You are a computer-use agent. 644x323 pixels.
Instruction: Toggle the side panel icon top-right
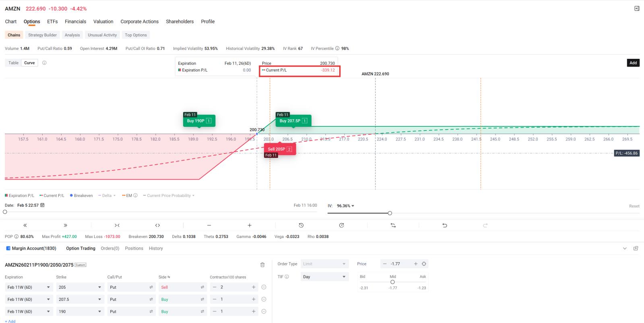click(x=637, y=8)
